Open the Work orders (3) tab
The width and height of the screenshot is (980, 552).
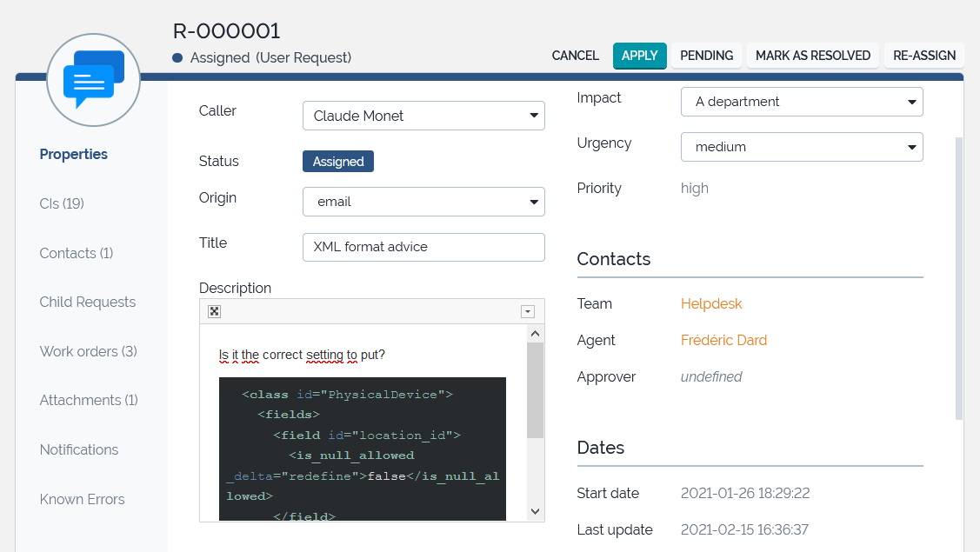pos(88,351)
